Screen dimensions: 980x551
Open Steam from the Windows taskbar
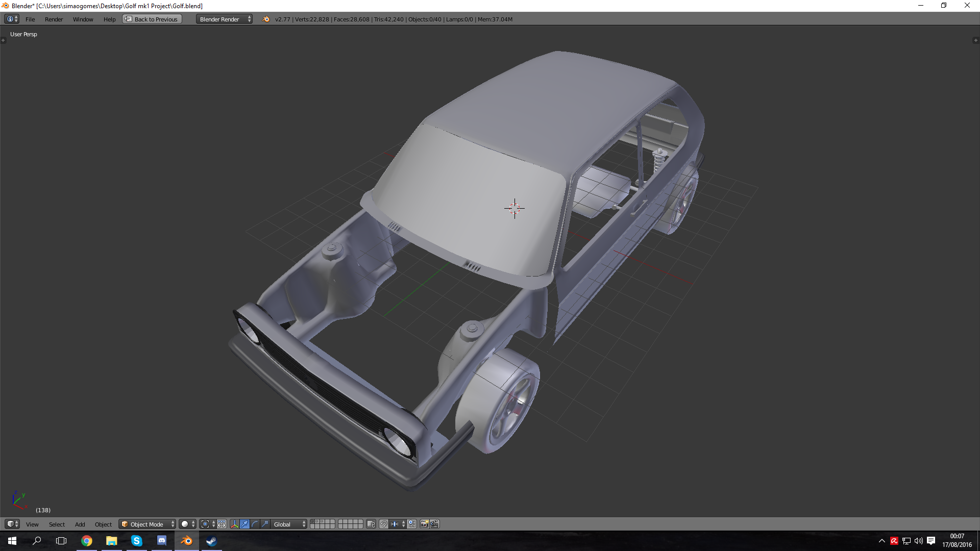[211, 541]
